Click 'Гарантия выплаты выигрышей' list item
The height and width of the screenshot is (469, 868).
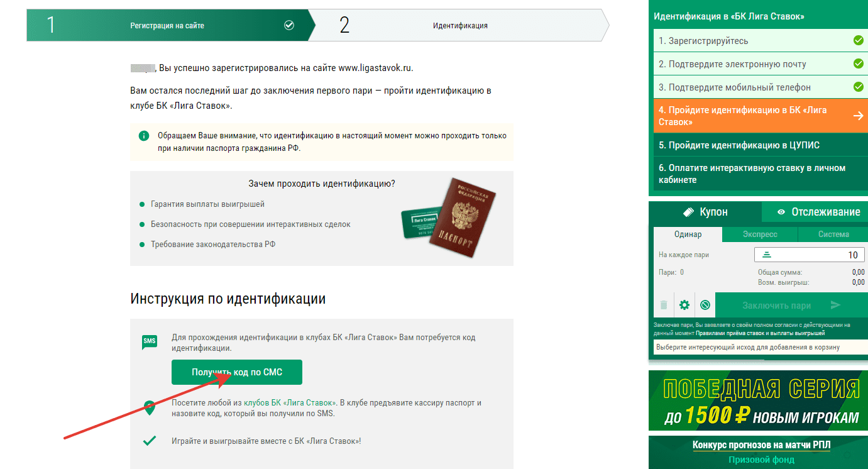tap(207, 204)
